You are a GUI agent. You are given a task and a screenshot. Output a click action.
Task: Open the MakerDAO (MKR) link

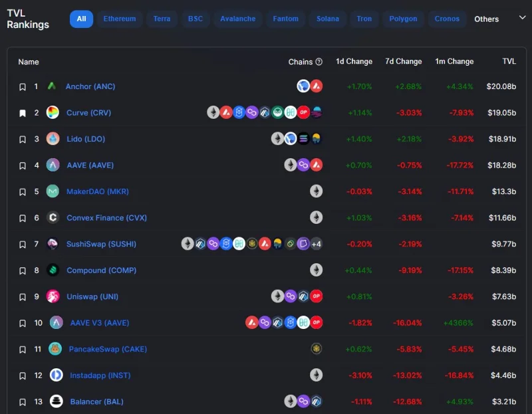point(98,191)
